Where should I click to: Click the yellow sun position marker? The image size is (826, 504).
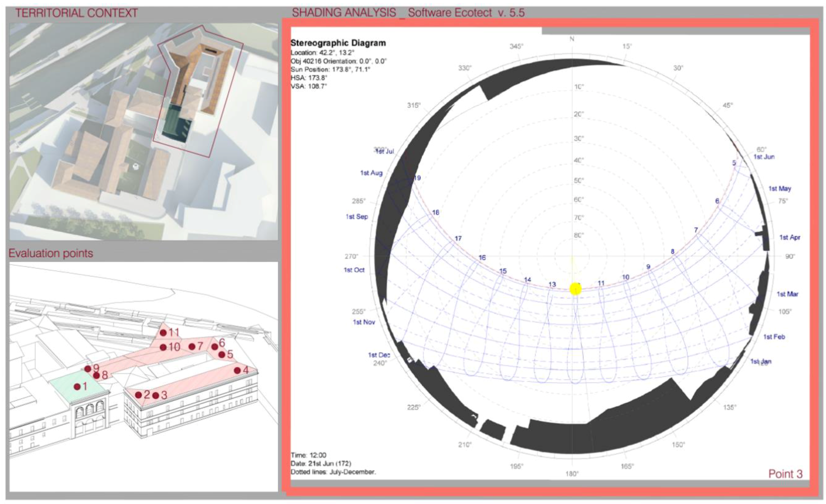[575, 289]
